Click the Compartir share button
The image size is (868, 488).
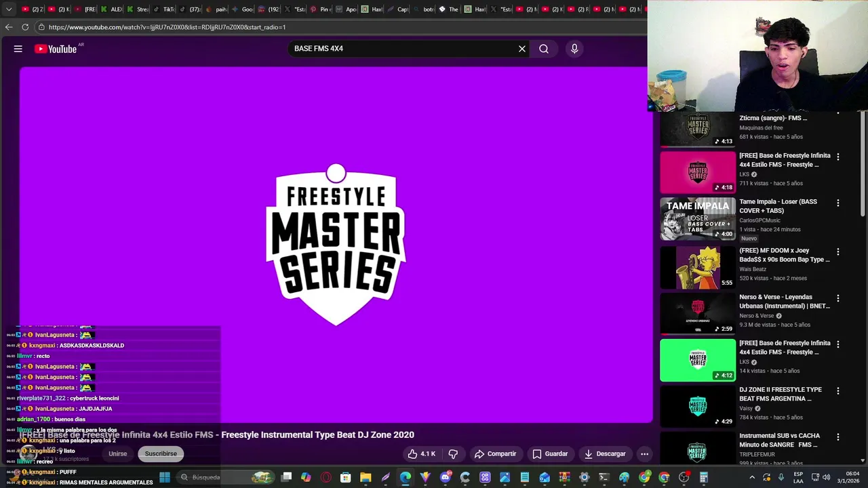[496, 453]
